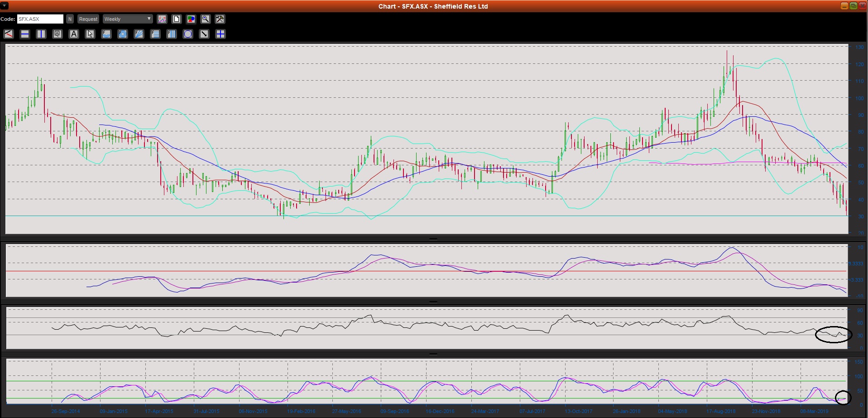Click the 17-Apr-2015 date axis label
Screen dimensions: 868x418
click(159, 411)
